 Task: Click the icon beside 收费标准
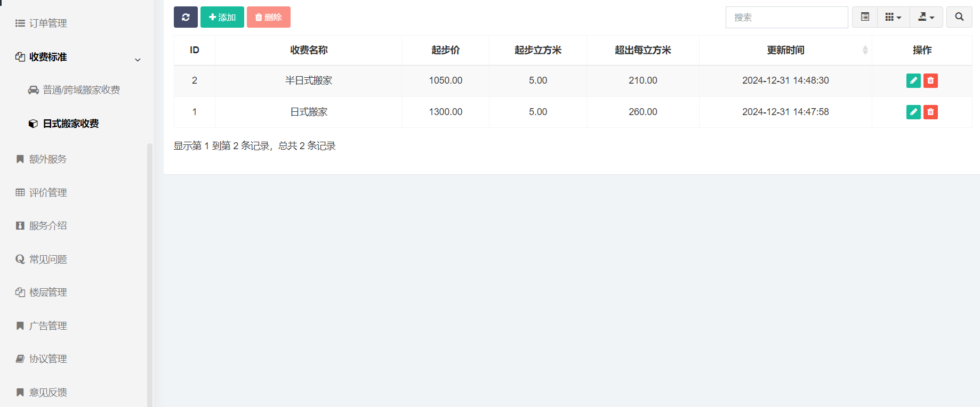tap(20, 56)
